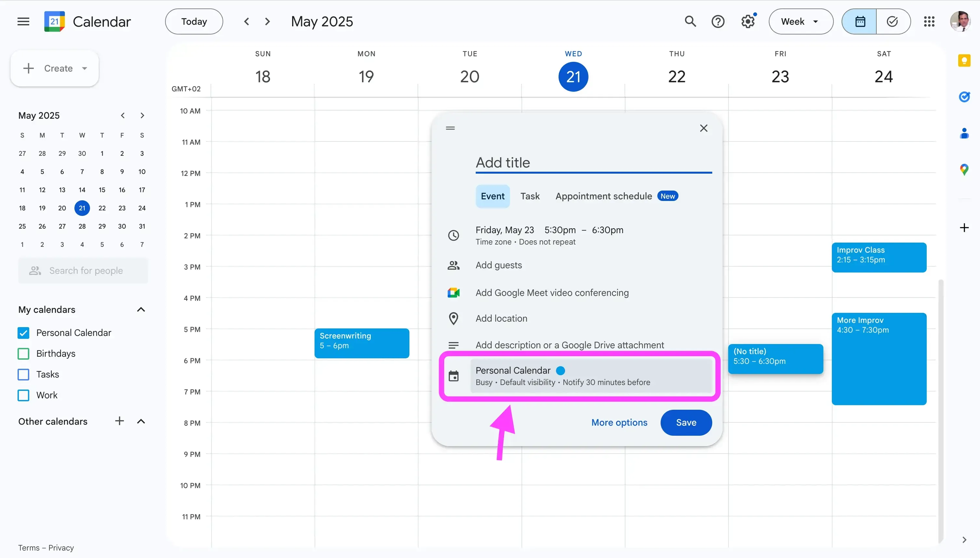Open the Contacts side panel

964,133
